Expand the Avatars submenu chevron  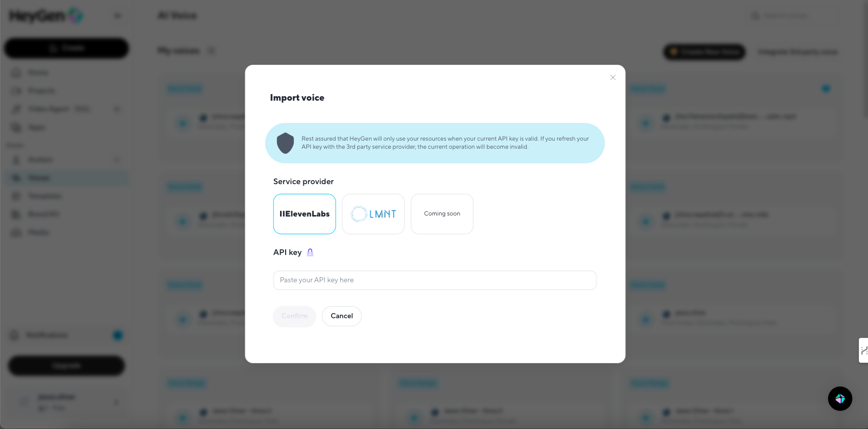(117, 159)
